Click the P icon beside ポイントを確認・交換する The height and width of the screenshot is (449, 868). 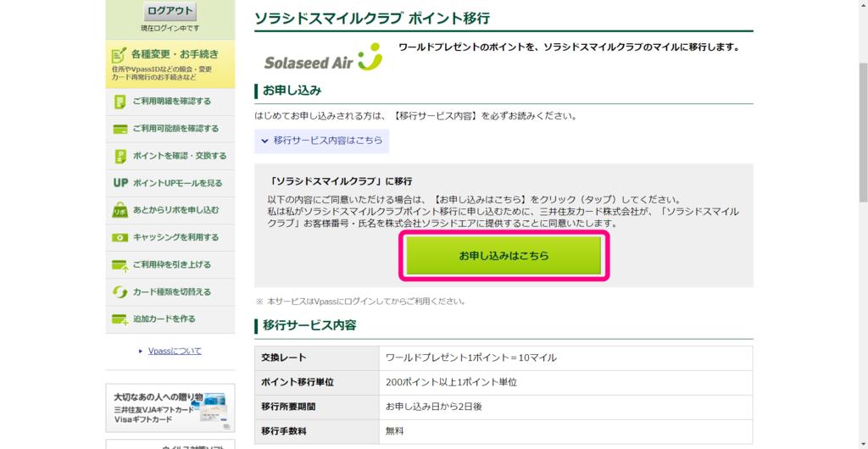click(x=120, y=156)
